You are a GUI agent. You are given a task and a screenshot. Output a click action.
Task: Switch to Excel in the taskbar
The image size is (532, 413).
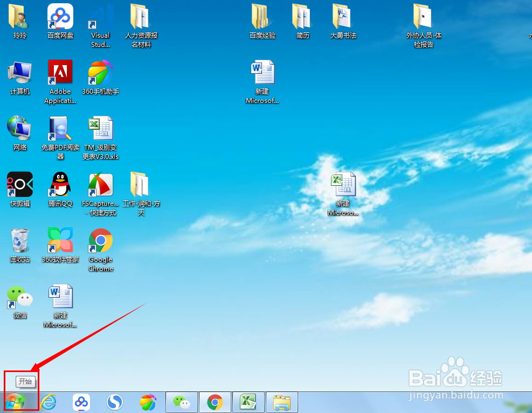coord(248,402)
